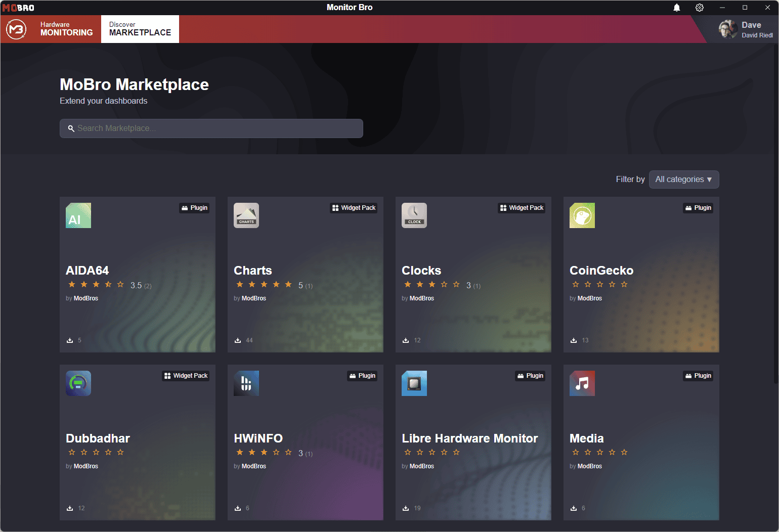Image resolution: width=779 pixels, height=532 pixels.
Task: Click ModBros author under AIDA64
Action: tap(86, 298)
